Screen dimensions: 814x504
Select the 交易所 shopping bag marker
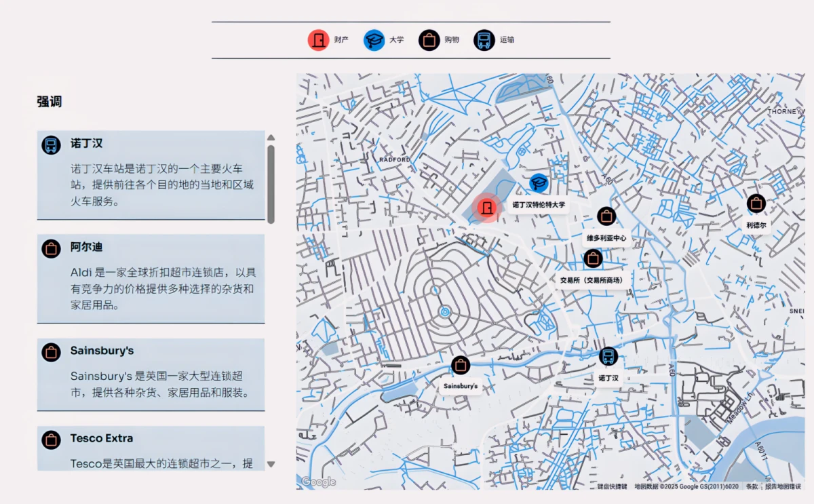[x=593, y=258]
